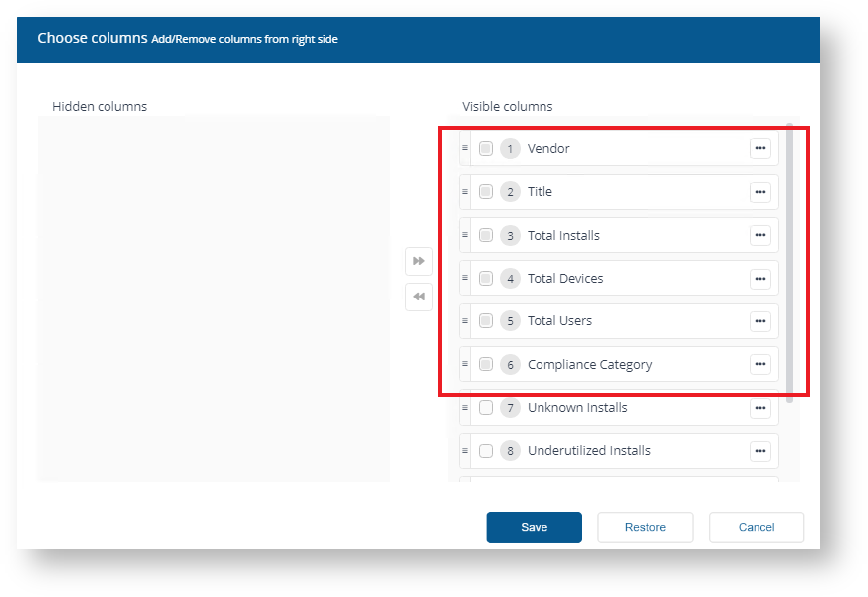Image resolution: width=868 pixels, height=597 pixels.
Task: Open the ellipsis menu for Title
Action: (760, 192)
